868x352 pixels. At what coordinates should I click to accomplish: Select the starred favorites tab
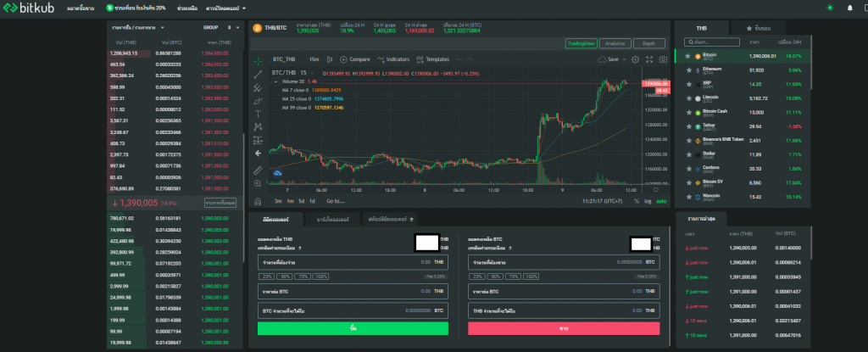click(759, 28)
